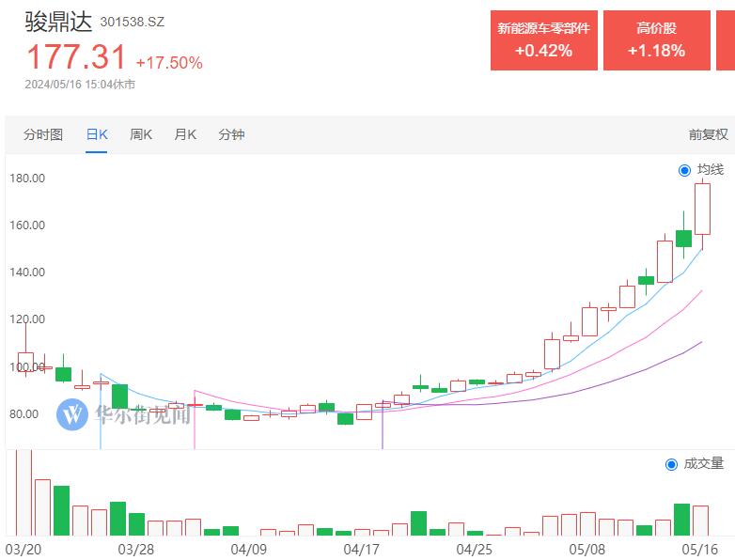Viewport: 735px width, 560px height.
Task: Open the 周K weekly chart tab
Action: (141, 135)
